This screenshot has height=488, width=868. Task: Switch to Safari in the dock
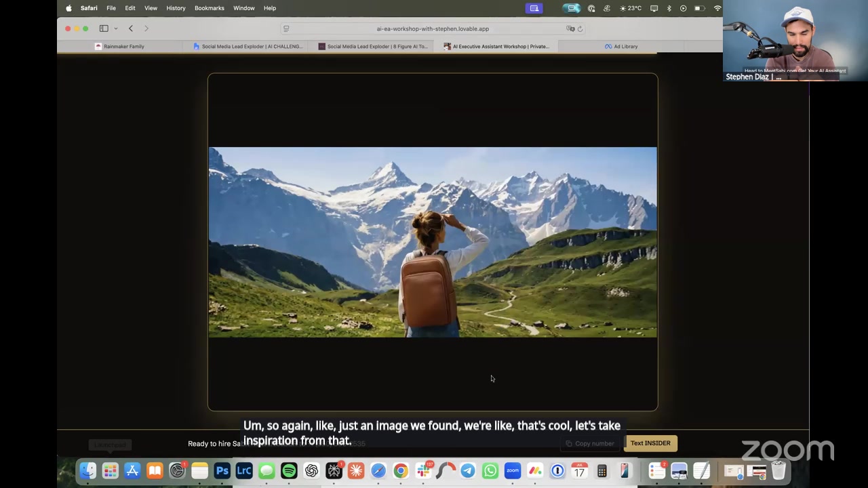coord(378,470)
